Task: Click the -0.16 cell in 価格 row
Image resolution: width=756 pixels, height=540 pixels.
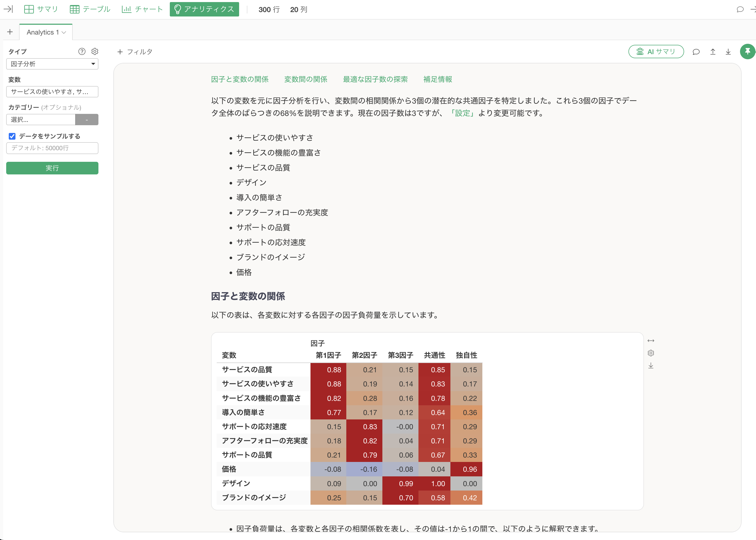Action: coord(364,469)
